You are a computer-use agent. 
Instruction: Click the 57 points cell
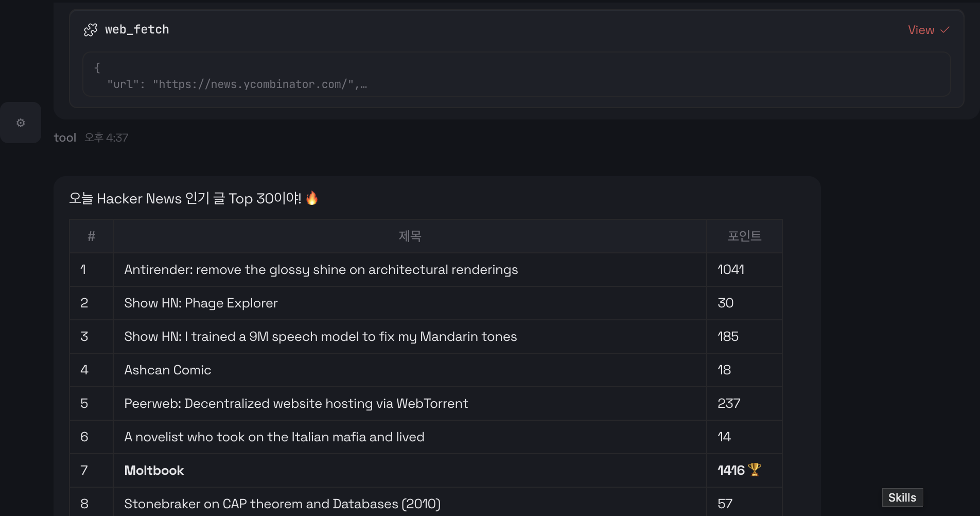(744, 502)
